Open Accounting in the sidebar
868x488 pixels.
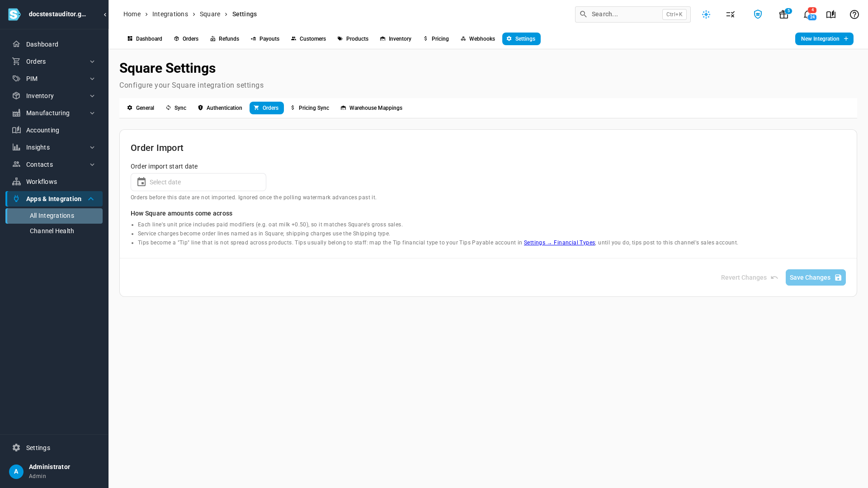54,130
